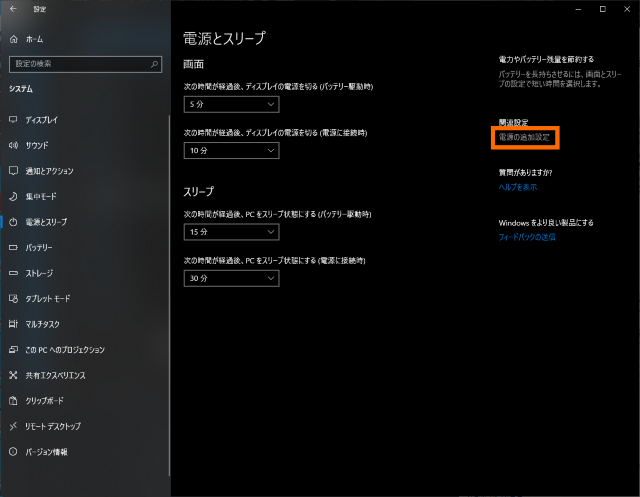The image size is (640, 497).
Task: Click フィードバックの送信 link
Action: [527, 238]
